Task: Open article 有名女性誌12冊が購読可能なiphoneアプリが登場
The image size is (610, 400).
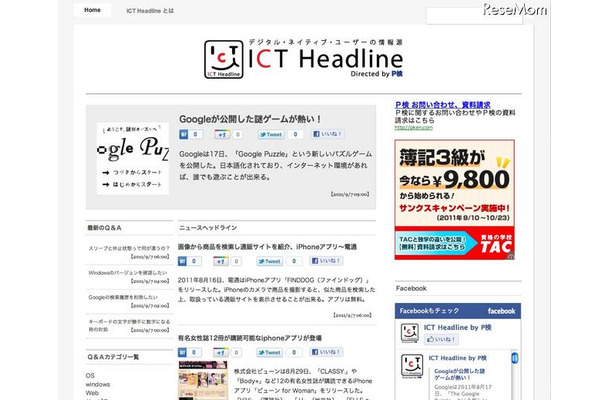Action: pyautogui.click(x=250, y=338)
